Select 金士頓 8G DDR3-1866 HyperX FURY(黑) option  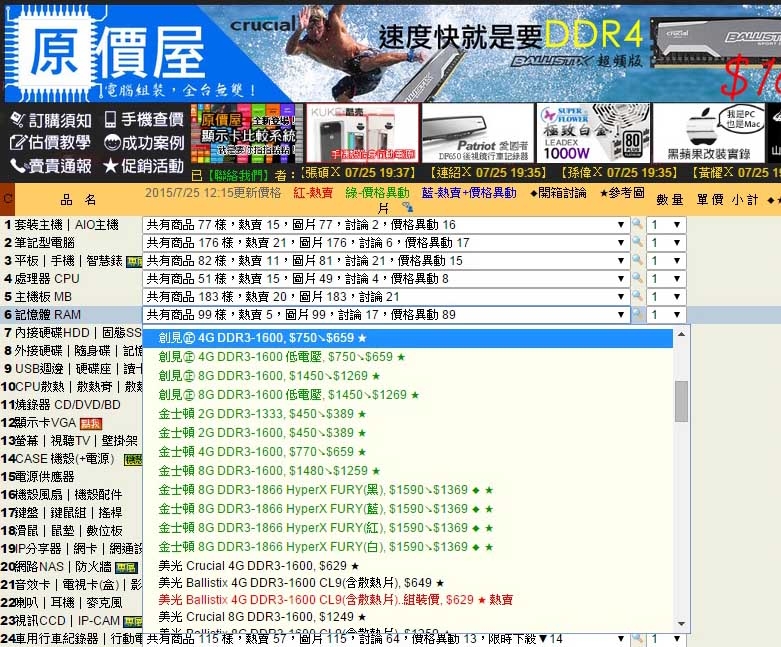click(407, 490)
